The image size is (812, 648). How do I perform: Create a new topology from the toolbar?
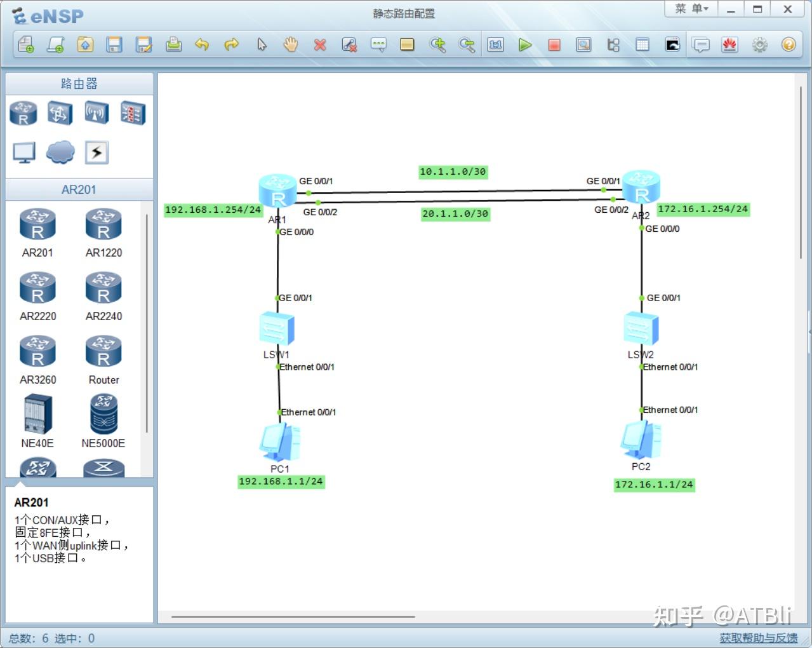[x=25, y=44]
